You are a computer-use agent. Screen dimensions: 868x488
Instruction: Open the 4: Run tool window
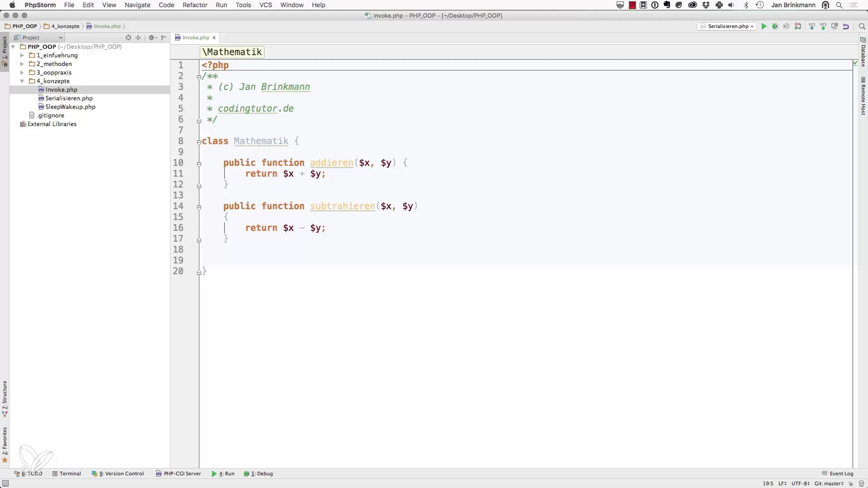tap(223, 474)
